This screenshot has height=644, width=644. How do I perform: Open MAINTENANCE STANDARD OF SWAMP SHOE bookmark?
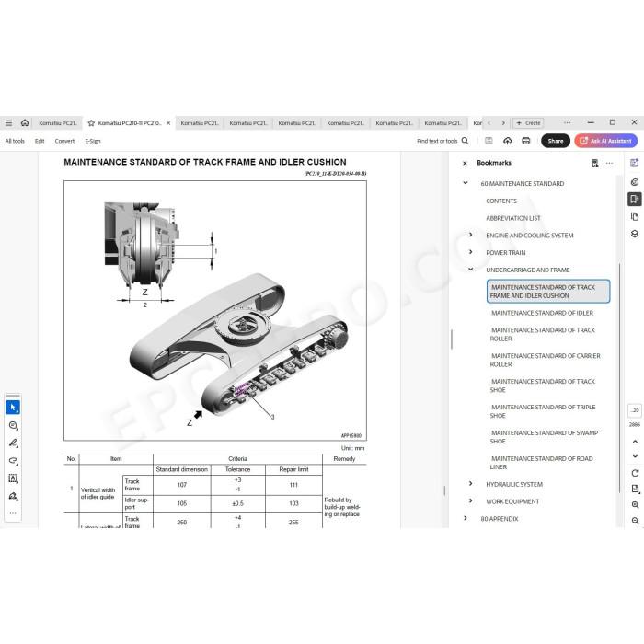[544, 437]
